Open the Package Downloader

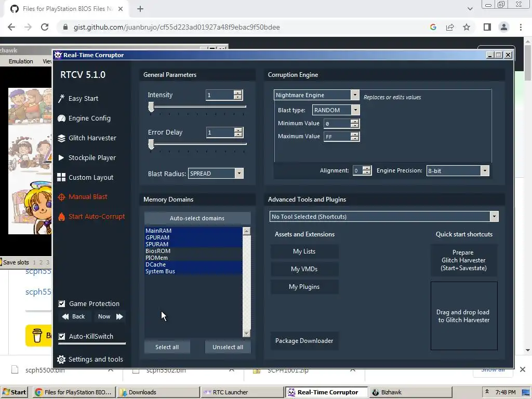click(304, 341)
